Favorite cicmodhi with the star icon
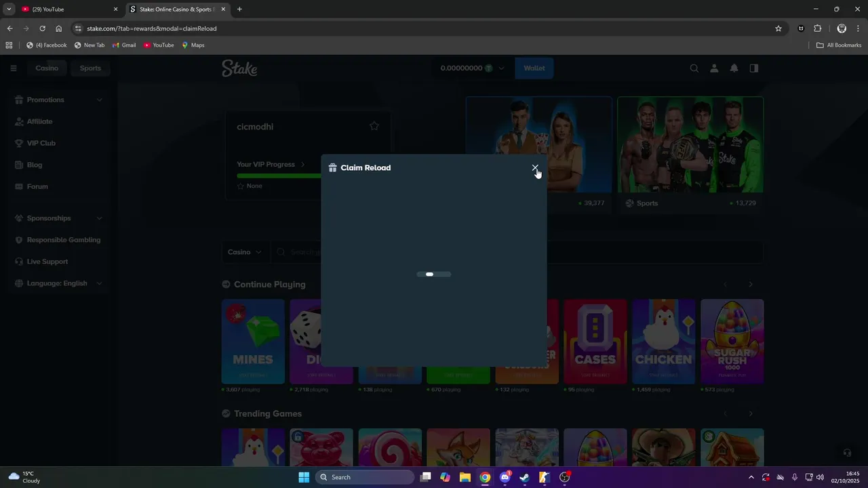This screenshot has height=488, width=868. 374,126
